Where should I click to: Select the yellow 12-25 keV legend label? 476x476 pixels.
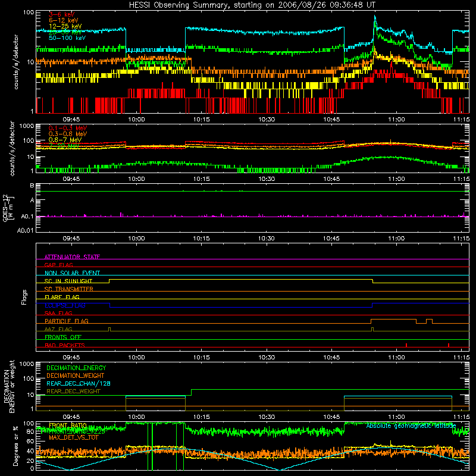point(65,26)
